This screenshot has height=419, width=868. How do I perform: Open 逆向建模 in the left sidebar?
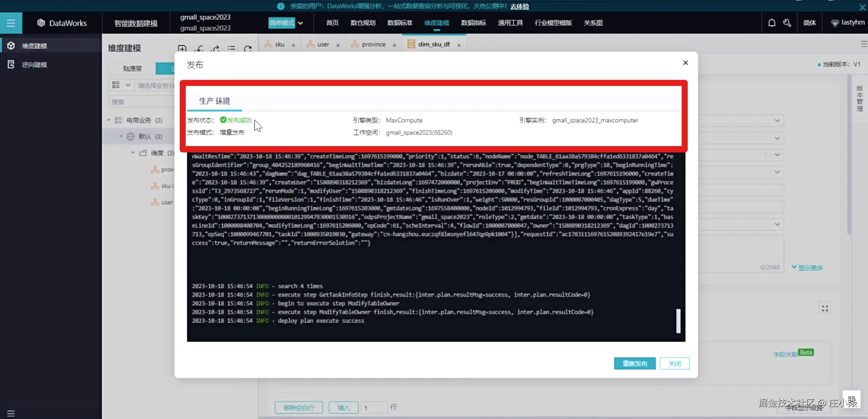(x=34, y=65)
